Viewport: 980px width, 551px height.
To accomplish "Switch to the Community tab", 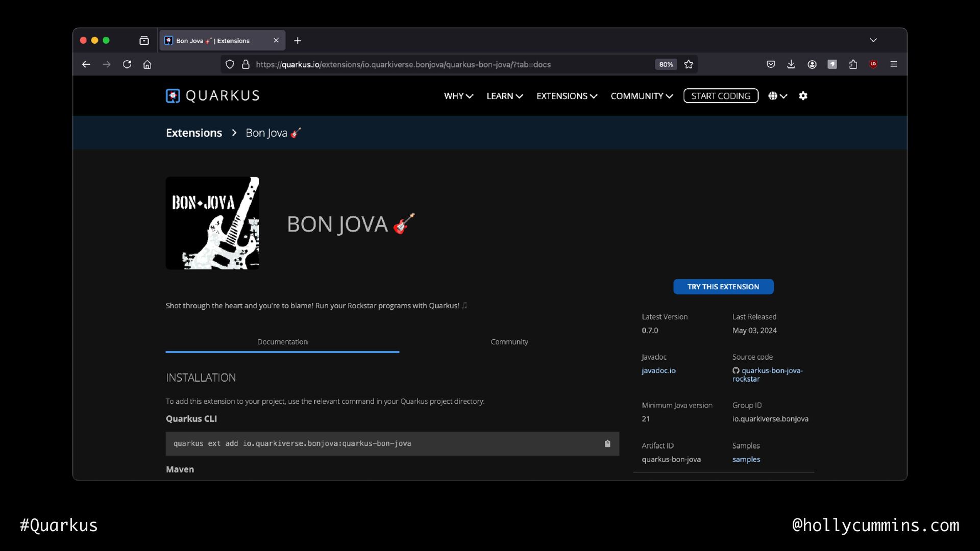I will click(x=509, y=342).
